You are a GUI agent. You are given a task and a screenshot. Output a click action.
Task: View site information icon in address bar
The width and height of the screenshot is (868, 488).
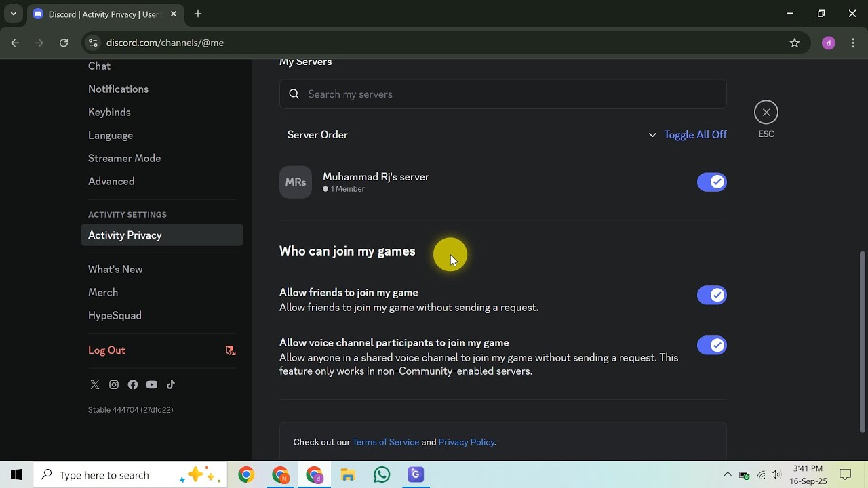pos(94,43)
